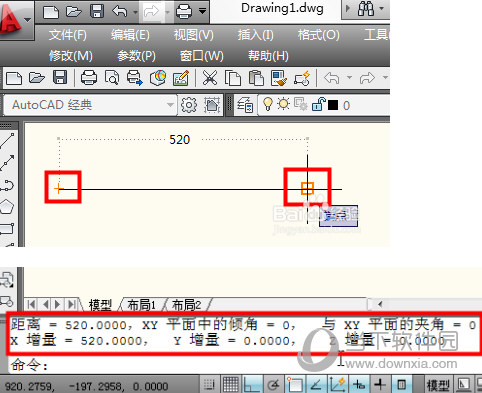Open Quick Access Redo history dropdown arrow
This screenshot has height=393, width=482.
click(167, 12)
